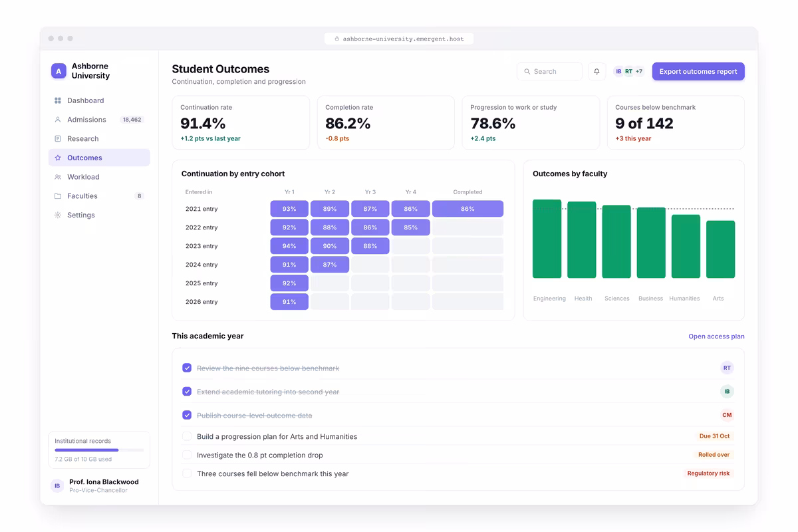Click 7.2 GB of 10 GB used text
The image size is (798, 532).
83,460
